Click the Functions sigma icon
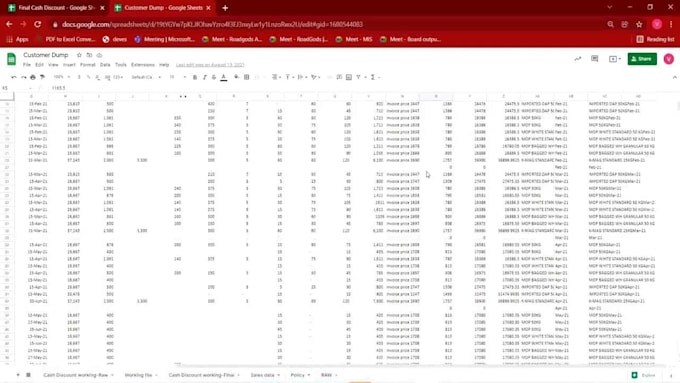This screenshot has width=680, height=383. (373, 77)
